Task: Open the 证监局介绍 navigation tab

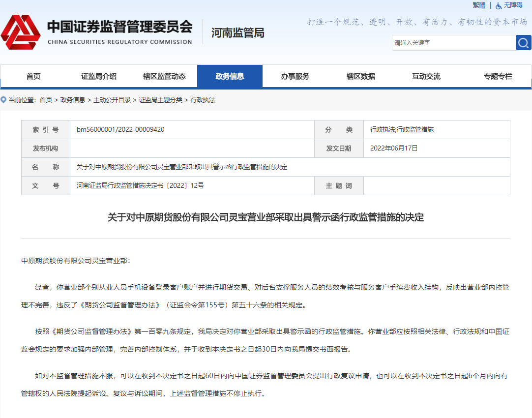Action: click(x=99, y=76)
